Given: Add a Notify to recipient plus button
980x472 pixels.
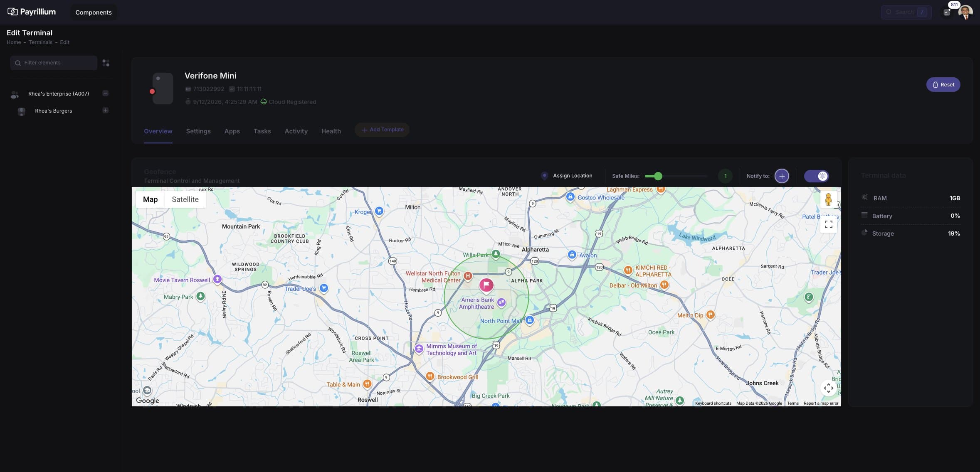Looking at the screenshot, I should point(782,176).
